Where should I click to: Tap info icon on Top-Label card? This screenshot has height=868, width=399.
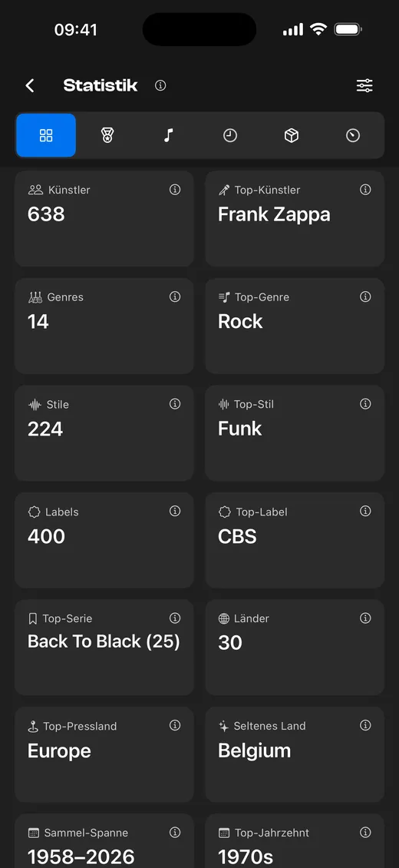pyautogui.click(x=365, y=512)
